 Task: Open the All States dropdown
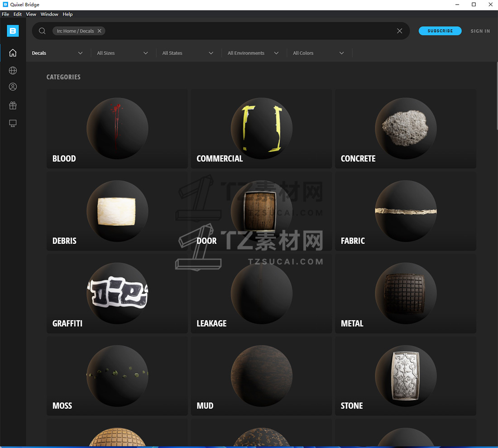[188, 53]
